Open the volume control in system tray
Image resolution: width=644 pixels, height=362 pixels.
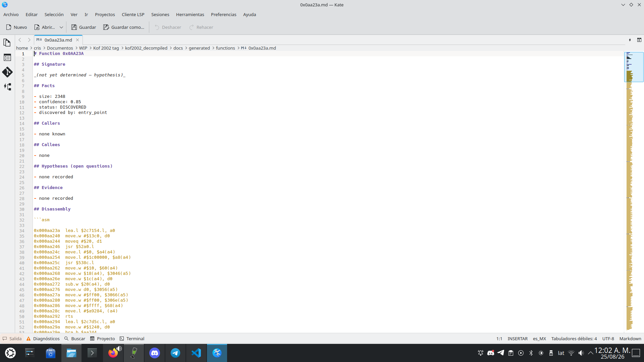click(581, 353)
